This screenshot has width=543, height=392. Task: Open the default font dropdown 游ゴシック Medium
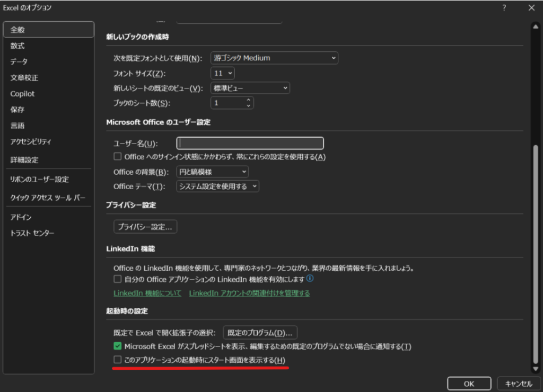pyautogui.click(x=274, y=58)
